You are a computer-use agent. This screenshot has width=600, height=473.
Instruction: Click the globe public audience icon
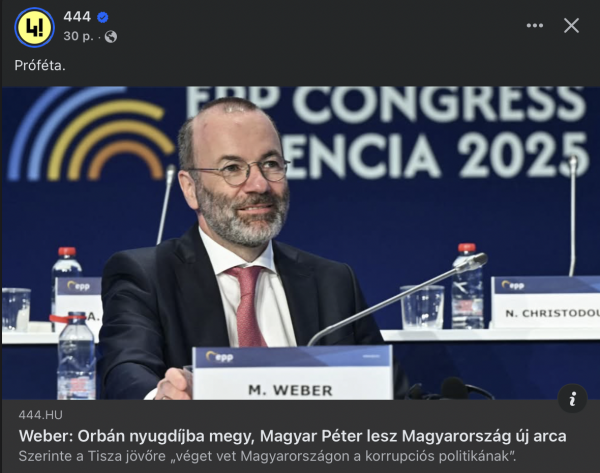(x=111, y=37)
